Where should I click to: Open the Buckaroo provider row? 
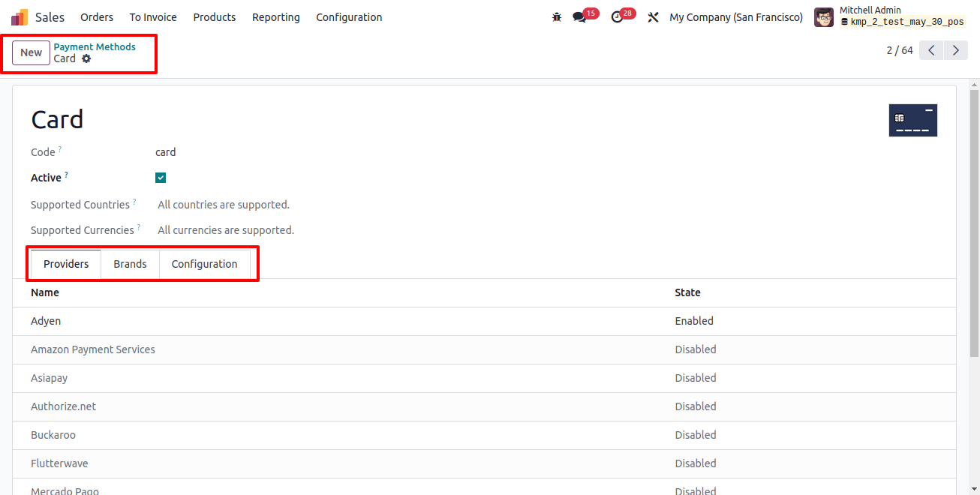484,435
